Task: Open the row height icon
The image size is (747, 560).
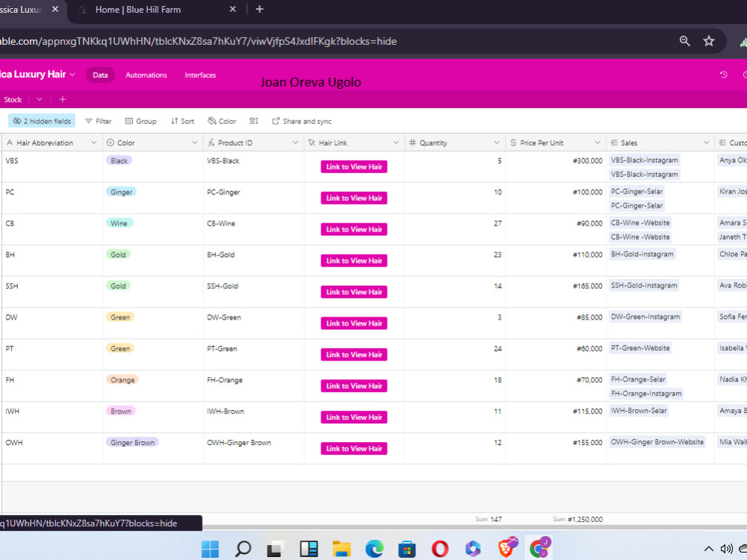Action: 253,122
